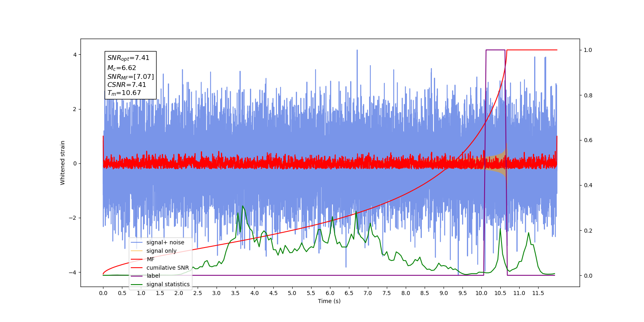Click the Tm=10.67 annotation line

124,93
